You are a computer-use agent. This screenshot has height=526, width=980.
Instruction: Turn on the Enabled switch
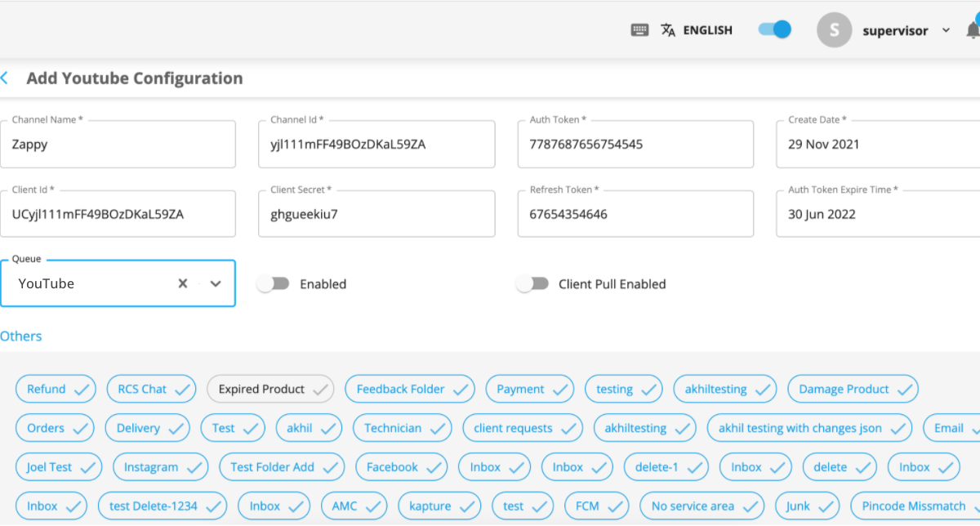pos(273,283)
